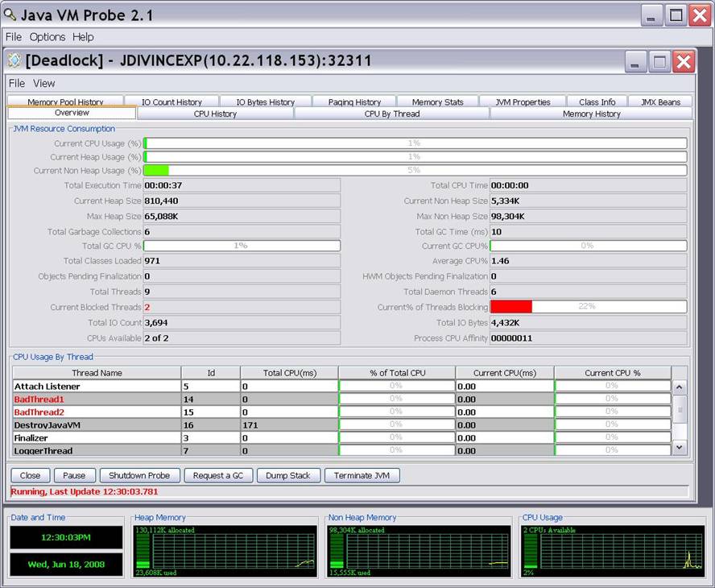Switch to the CPU By Thread tab
Image resolution: width=715 pixels, height=588 pixels.
coord(392,114)
